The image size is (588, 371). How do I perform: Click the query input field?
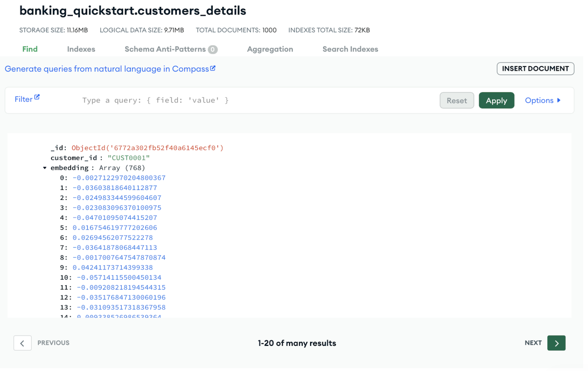245,100
